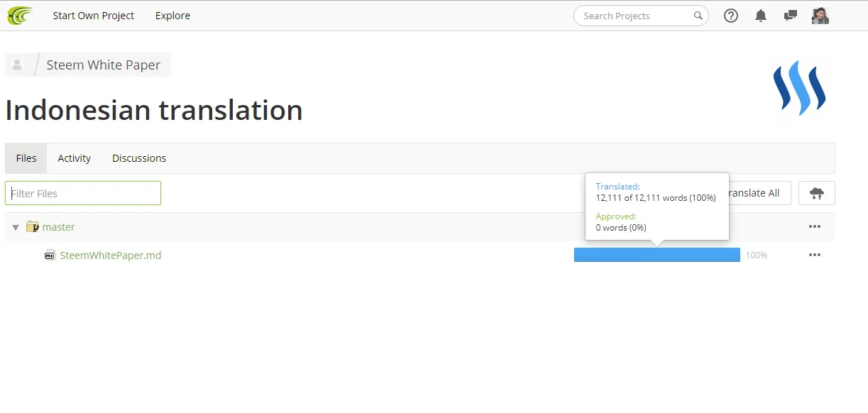
Task: Open more options for SteemWhitePaper.md
Action: [815, 255]
